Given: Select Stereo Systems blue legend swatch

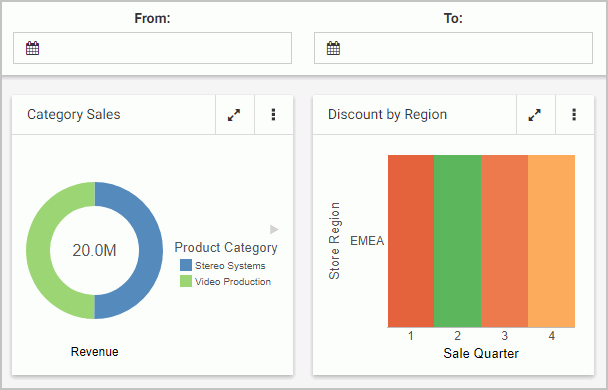Looking at the screenshot, I should tap(186, 265).
